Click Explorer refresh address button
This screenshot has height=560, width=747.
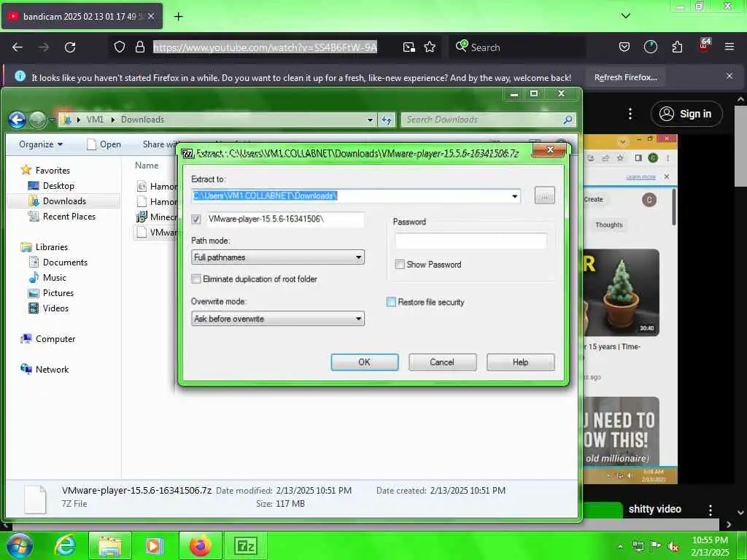click(387, 120)
